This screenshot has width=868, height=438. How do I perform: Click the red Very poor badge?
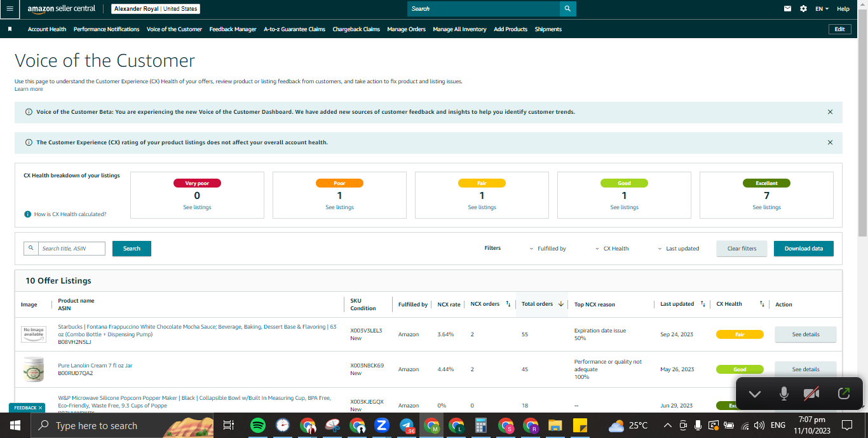197,183
